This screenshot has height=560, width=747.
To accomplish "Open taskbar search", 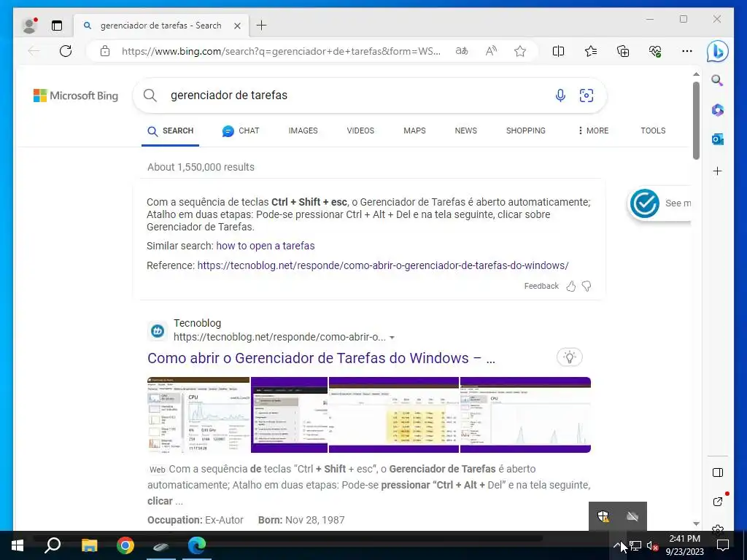I will 53,545.
